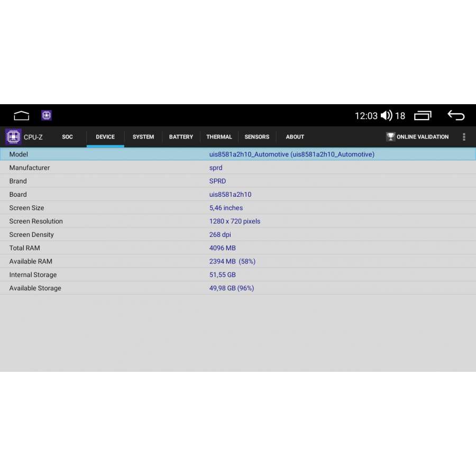Select the Screen Size label
Image resolution: width=476 pixels, height=476 pixels.
pyautogui.click(x=27, y=208)
